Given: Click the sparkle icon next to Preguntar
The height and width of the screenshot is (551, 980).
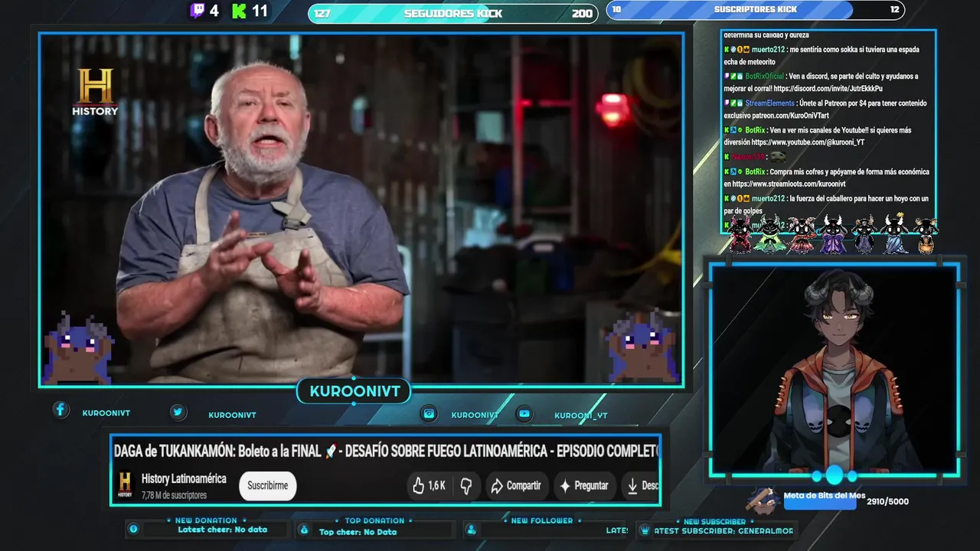Looking at the screenshot, I should pos(565,485).
